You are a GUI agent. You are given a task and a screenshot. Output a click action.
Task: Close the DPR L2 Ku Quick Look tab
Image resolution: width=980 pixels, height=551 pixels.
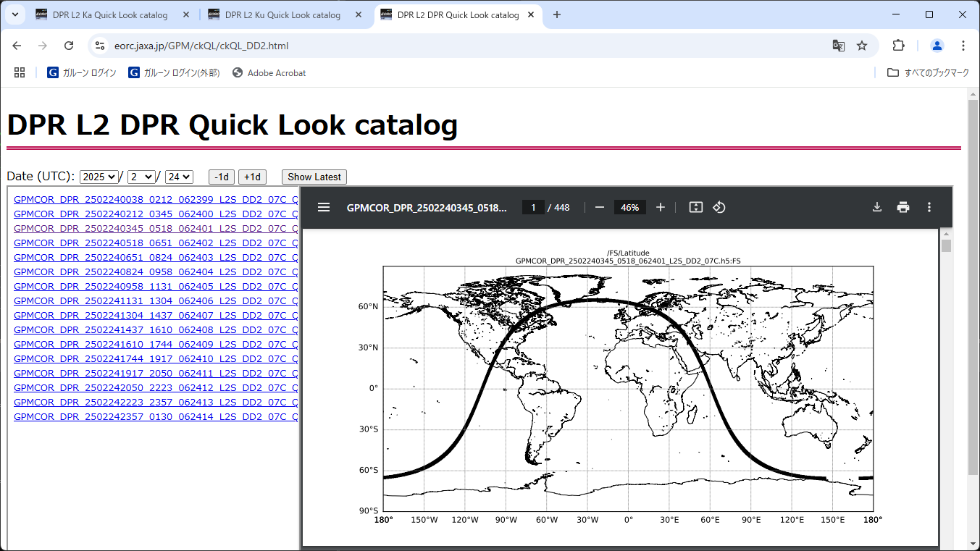coord(359,14)
